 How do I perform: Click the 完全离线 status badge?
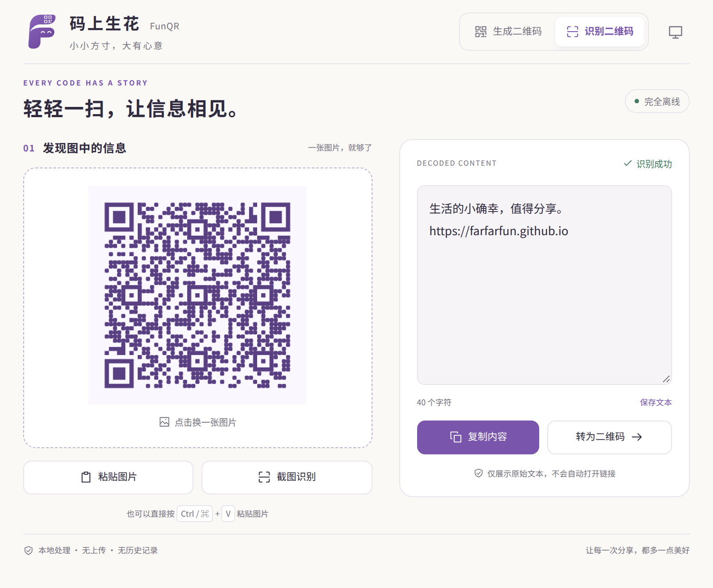click(x=657, y=102)
